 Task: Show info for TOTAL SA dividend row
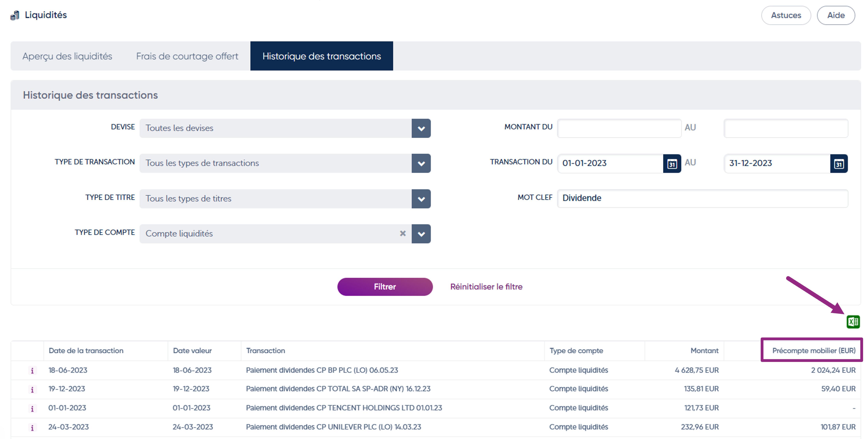click(32, 390)
